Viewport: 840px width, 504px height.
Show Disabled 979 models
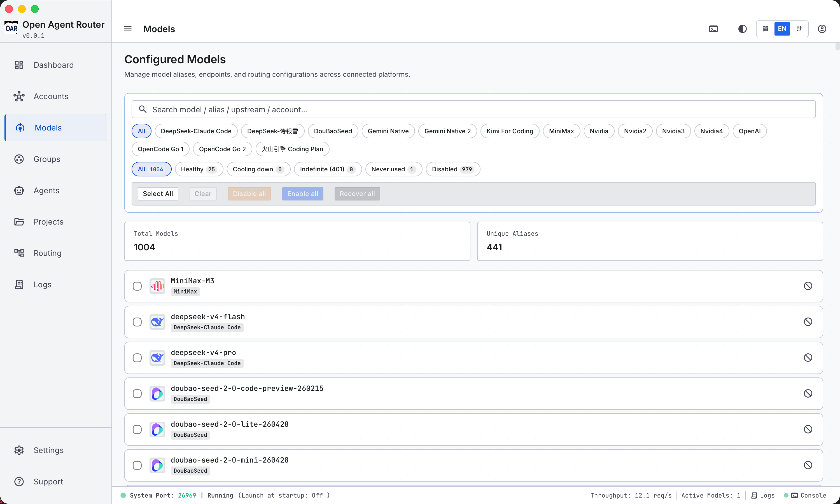click(x=453, y=169)
